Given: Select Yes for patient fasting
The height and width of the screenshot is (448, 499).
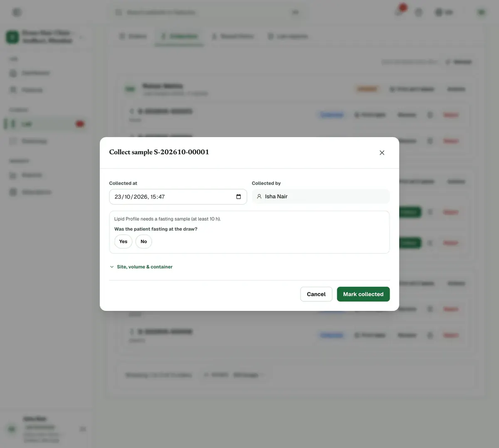Looking at the screenshot, I should (x=123, y=241).
